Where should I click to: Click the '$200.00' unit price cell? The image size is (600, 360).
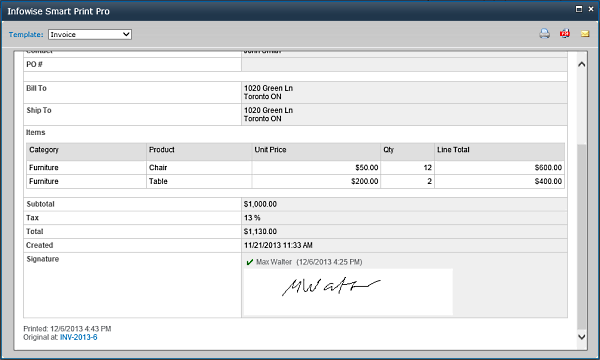click(x=316, y=181)
